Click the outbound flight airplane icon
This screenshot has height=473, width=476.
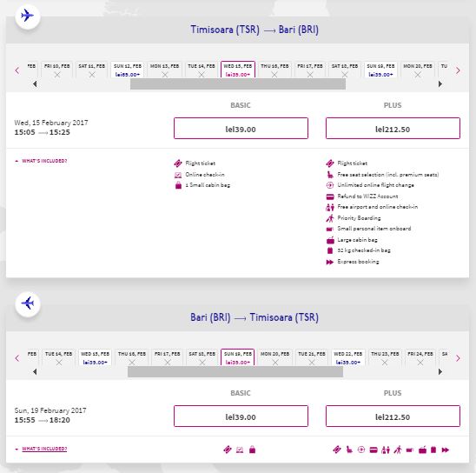click(x=27, y=16)
